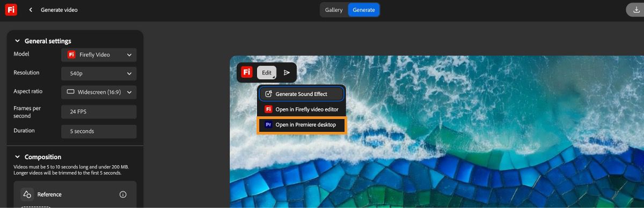Collapse the General settings section
Screen dimensions: 644x208
(17, 41)
